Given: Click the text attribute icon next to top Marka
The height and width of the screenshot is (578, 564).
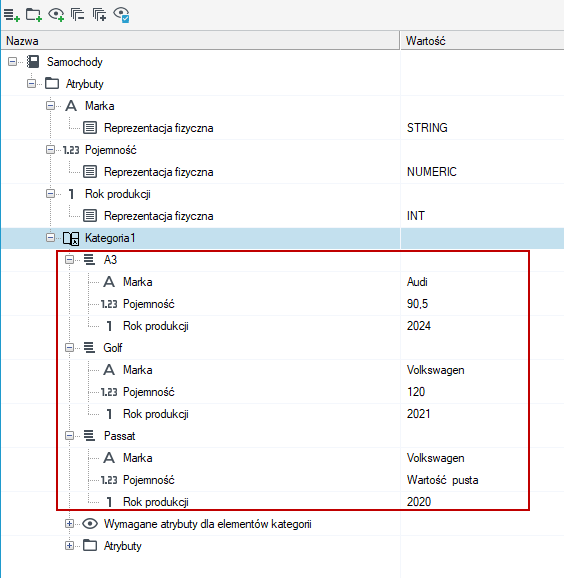Looking at the screenshot, I should (71, 106).
